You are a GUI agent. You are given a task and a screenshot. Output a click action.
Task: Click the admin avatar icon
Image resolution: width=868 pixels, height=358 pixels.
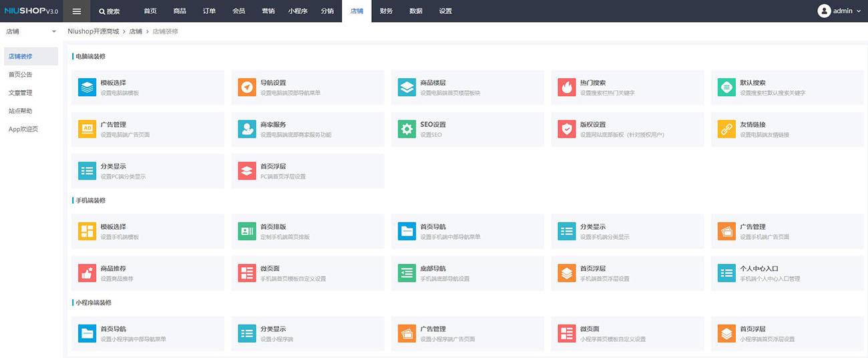[824, 11]
